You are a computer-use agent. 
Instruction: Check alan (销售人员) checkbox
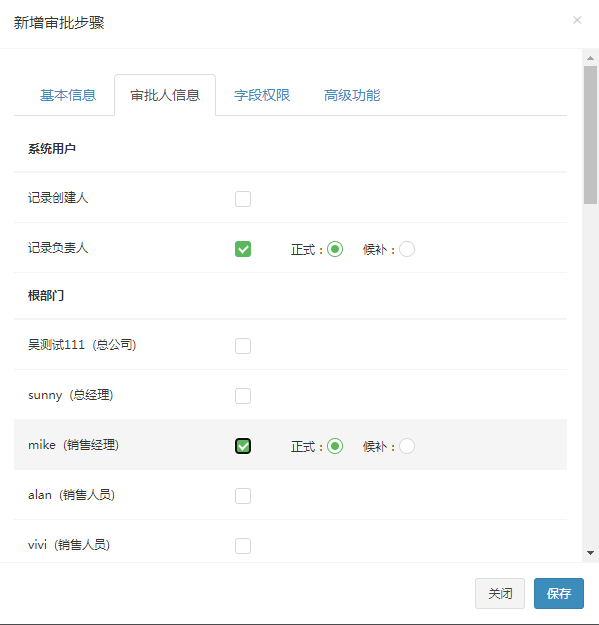tap(243, 496)
